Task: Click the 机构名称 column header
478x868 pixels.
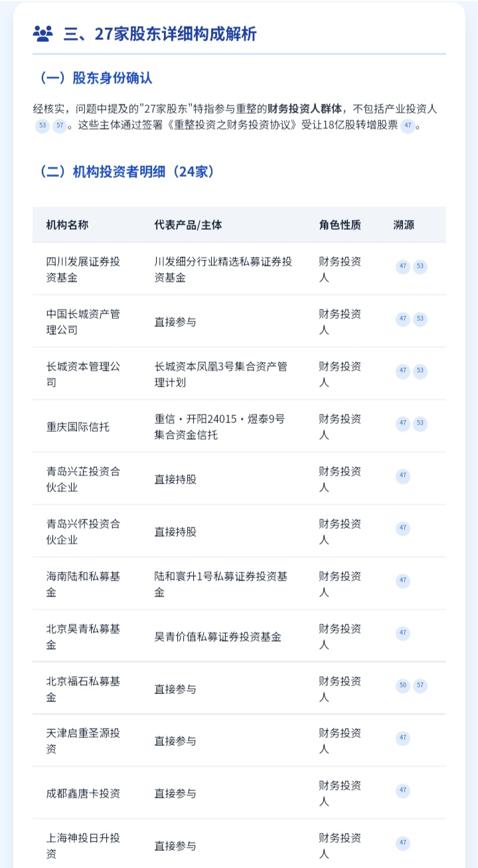Action: coord(67,224)
